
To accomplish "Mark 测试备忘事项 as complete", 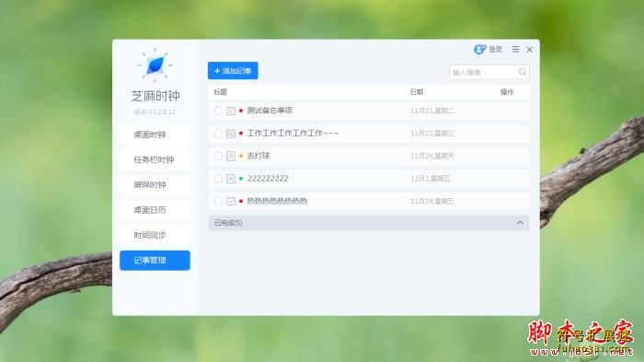I will point(218,111).
